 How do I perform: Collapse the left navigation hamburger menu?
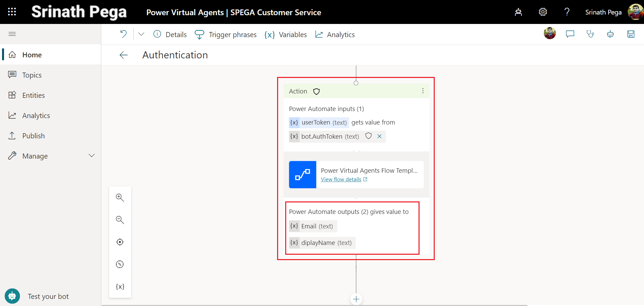(12, 34)
